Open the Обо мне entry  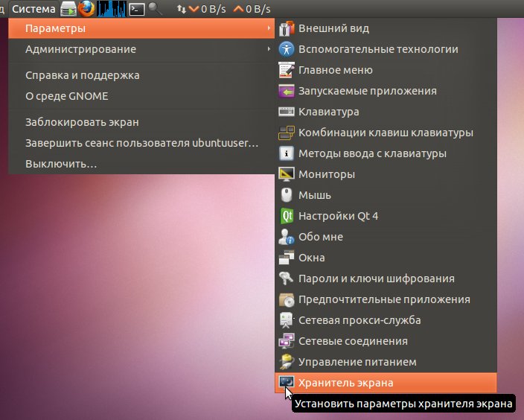click(x=386, y=237)
